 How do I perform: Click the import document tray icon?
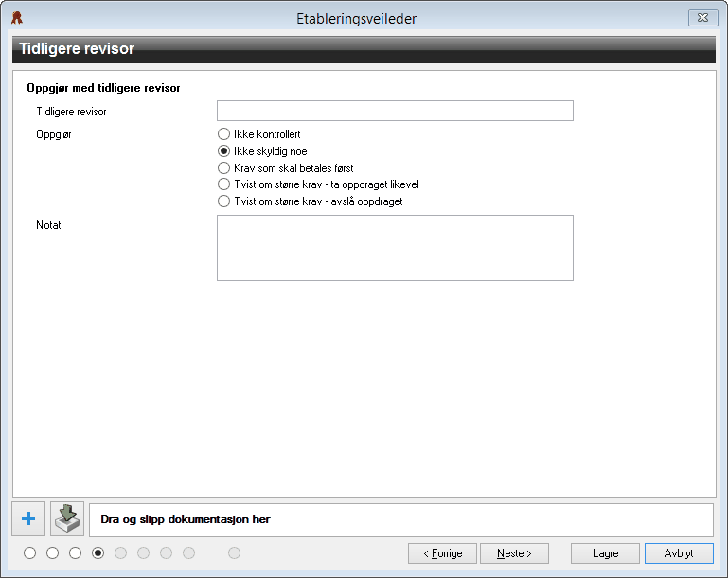pyautogui.click(x=67, y=518)
